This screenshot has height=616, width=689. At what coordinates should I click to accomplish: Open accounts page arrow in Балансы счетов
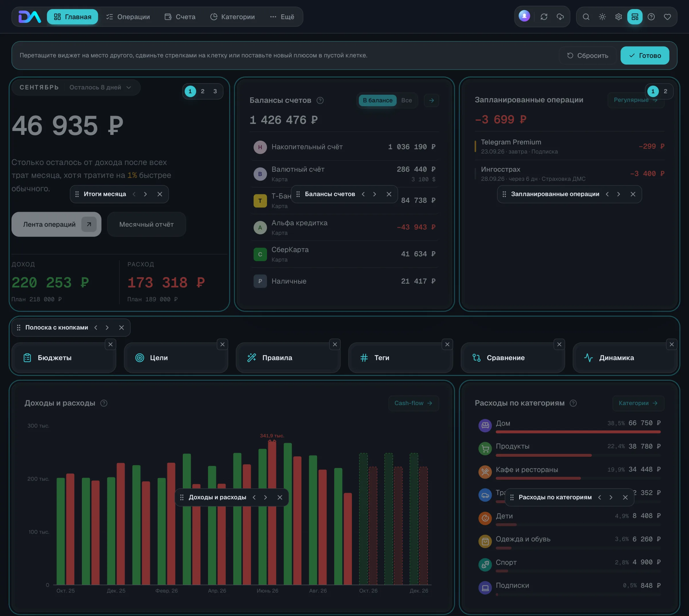(431, 100)
